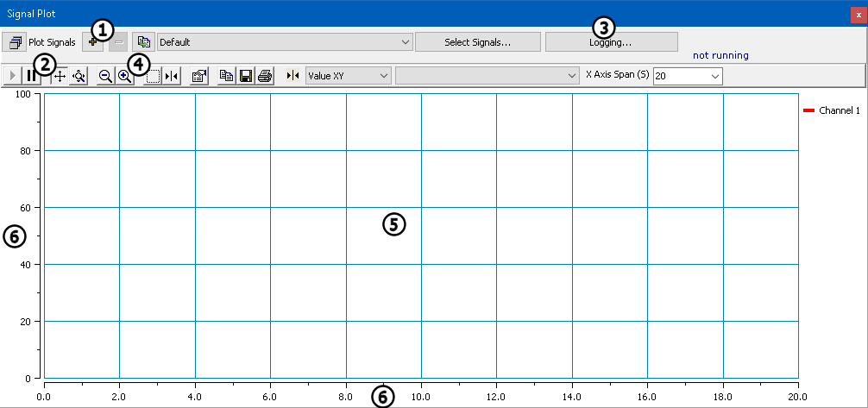Print the signal plot
Image resolution: width=868 pixels, height=408 pixels.
tap(264, 76)
